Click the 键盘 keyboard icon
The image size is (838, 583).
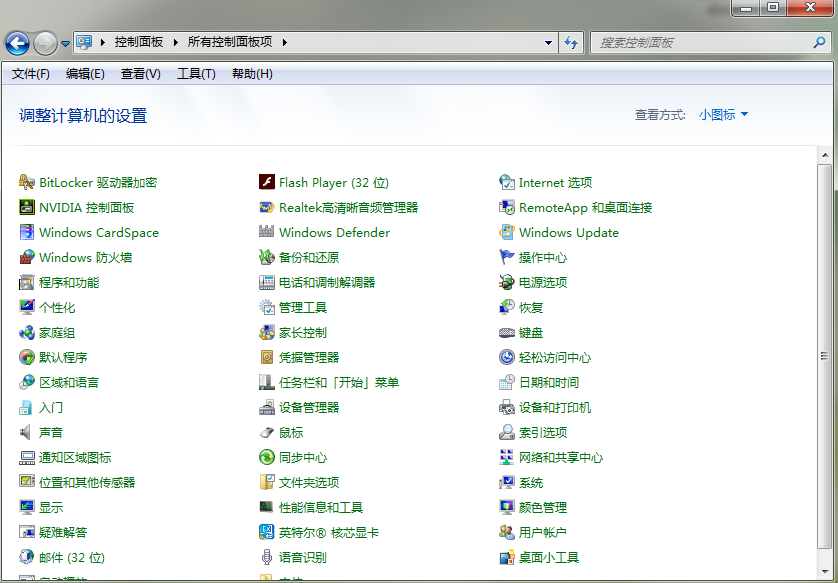(507, 332)
